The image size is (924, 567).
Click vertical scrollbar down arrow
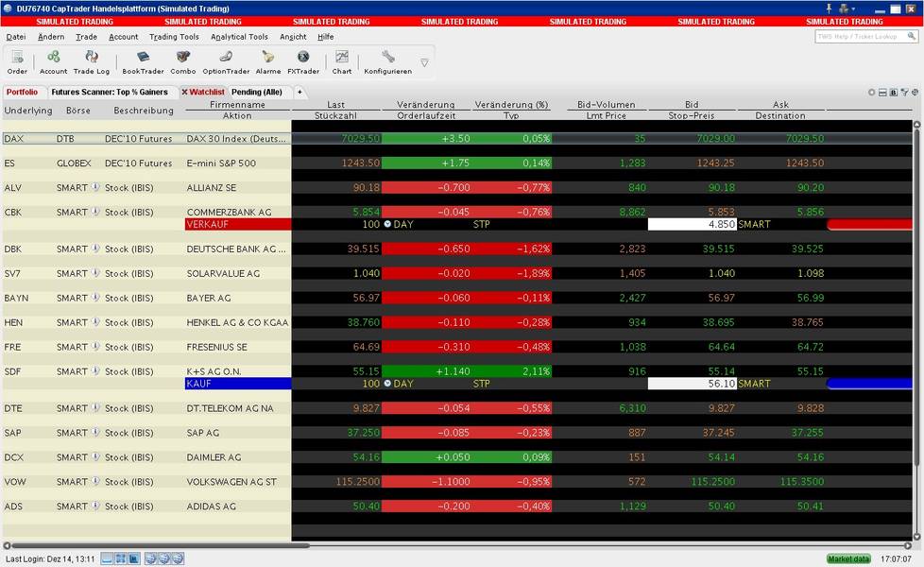917,537
